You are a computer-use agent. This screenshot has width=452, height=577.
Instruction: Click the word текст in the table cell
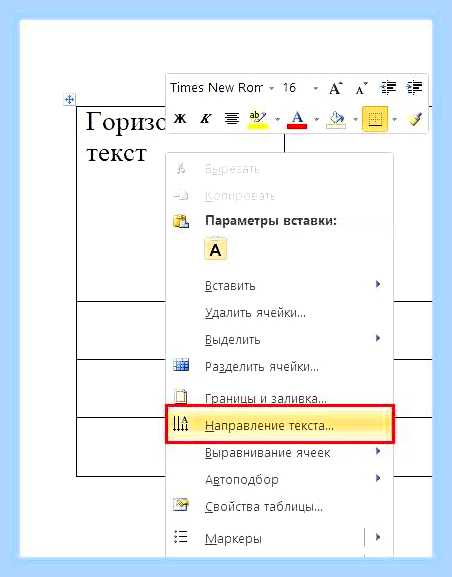[x=116, y=154]
